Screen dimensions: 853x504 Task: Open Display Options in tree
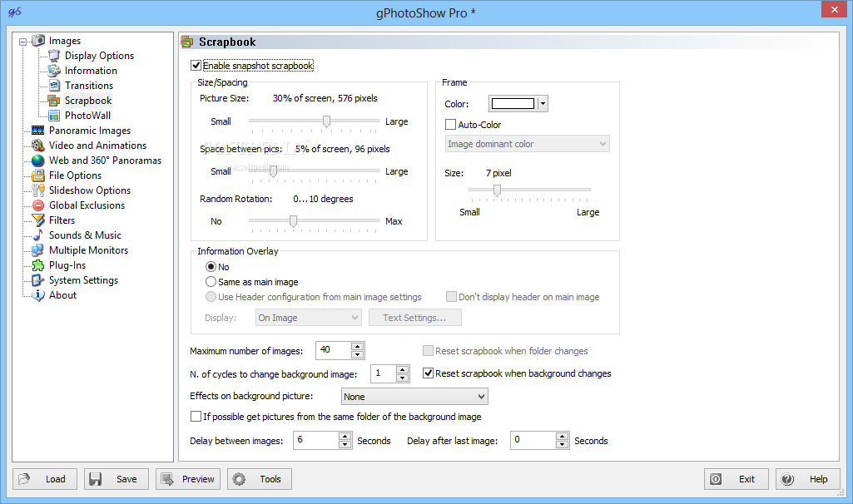[x=99, y=56]
